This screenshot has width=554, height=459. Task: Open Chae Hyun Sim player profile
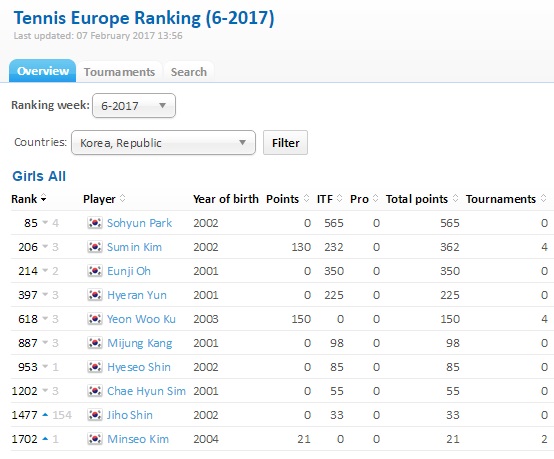pos(146,391)
